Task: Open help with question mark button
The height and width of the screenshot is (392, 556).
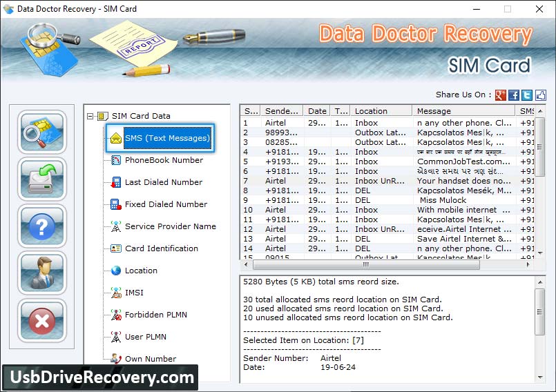Action: click(x=42, y=226)
